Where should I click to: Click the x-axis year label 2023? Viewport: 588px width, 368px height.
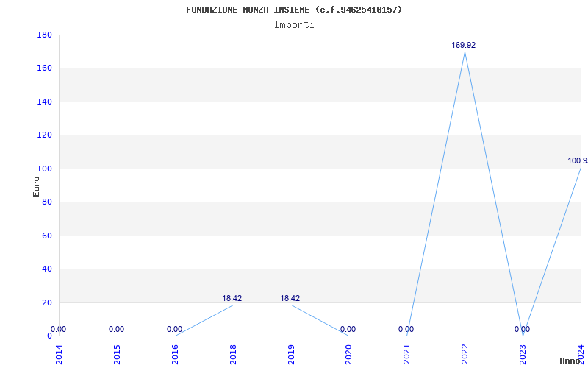tap(523, 355)
